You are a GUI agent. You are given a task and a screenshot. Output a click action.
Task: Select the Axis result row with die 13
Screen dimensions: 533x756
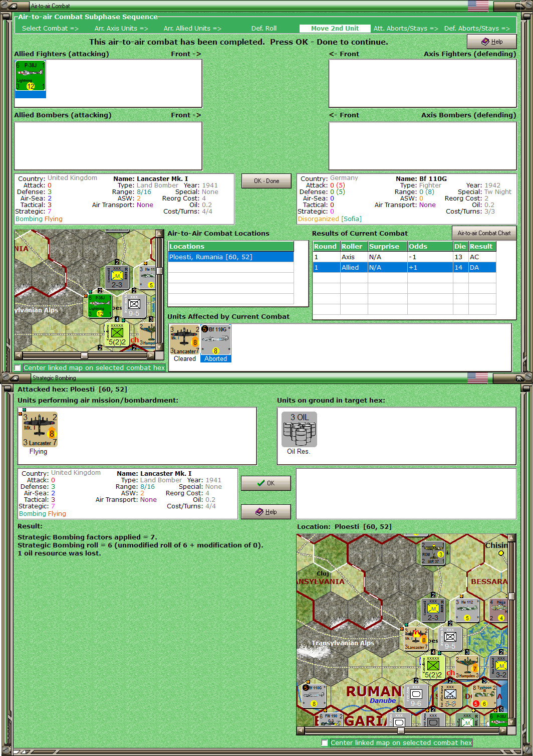(x=405, y=257)
